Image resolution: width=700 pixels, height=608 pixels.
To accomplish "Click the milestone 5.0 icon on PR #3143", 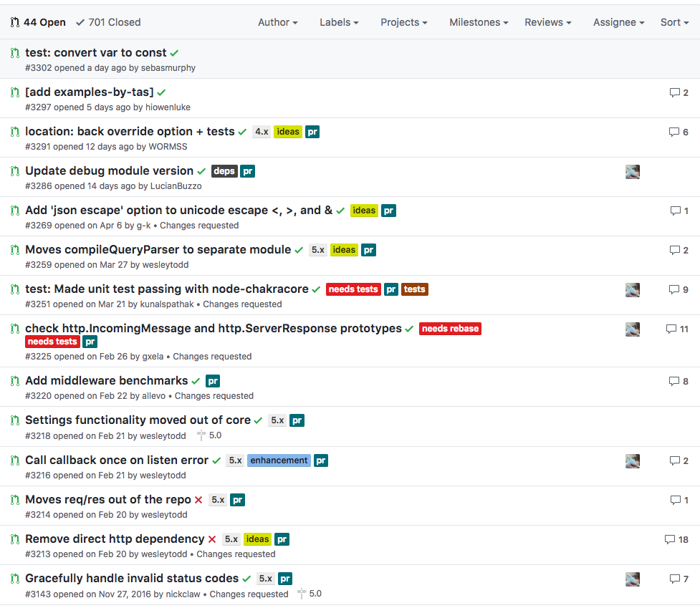I will tap(302, 594).
